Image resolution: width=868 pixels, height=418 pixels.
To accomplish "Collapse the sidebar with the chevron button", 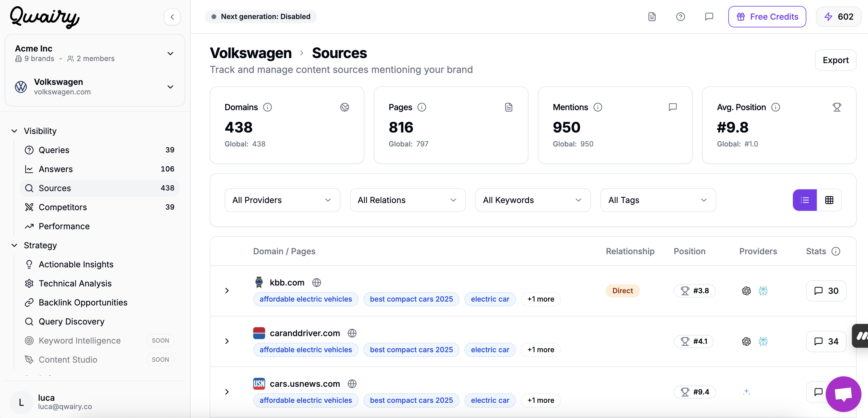I will pos(172,17).
